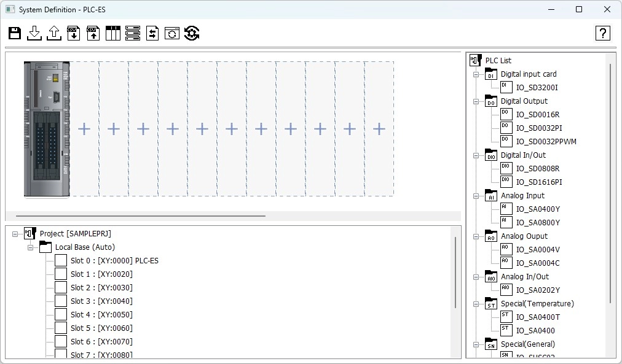Click the DI folder icon for Digital input card
Screen dimensions: 622x364
(x=491, y=74)
